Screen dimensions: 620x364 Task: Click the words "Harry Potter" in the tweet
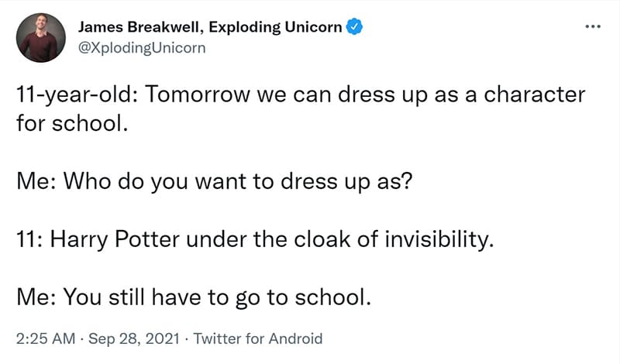(115, 239)
